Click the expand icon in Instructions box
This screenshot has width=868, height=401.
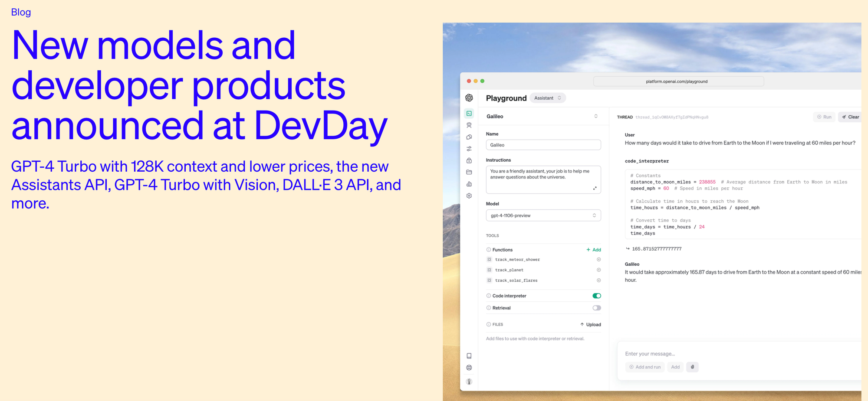tap(595, 188)
